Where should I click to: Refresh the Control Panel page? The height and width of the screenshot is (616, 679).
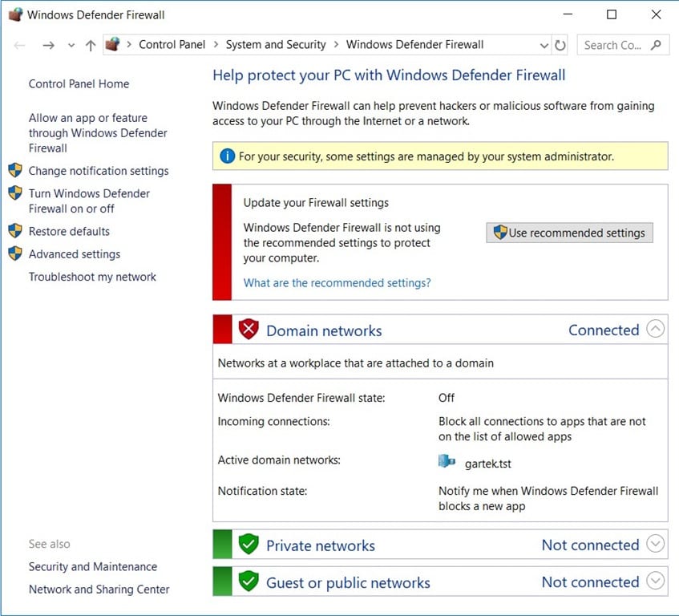point(560,45)
